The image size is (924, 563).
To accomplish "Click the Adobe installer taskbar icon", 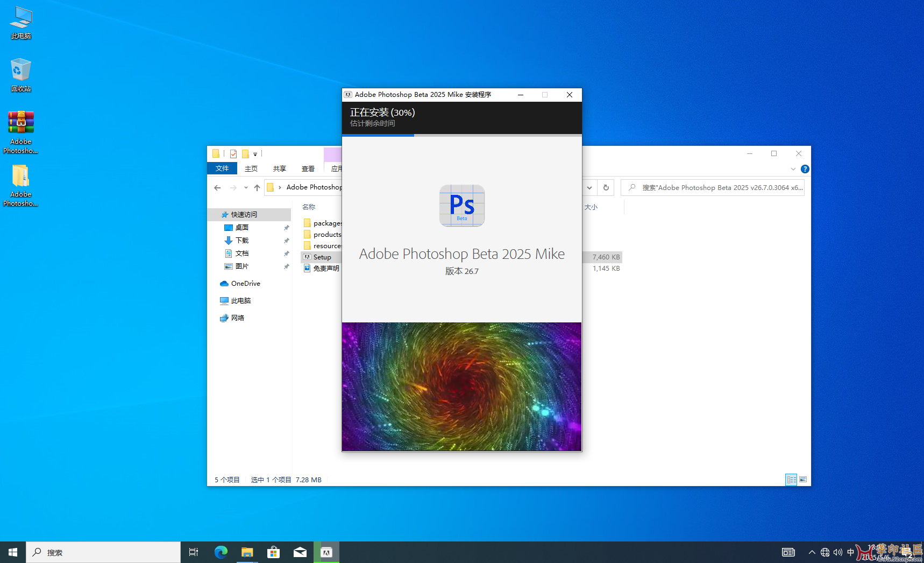I will click(326, 552).
